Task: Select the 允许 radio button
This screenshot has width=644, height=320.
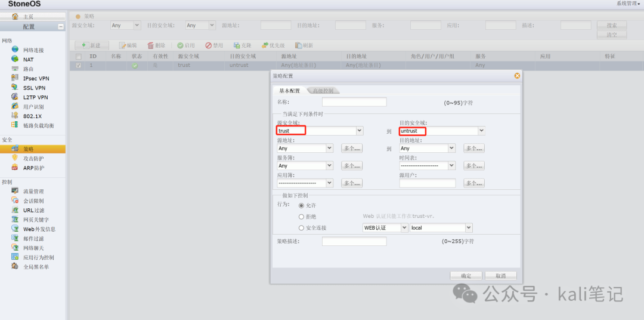Action: point(302,205)
